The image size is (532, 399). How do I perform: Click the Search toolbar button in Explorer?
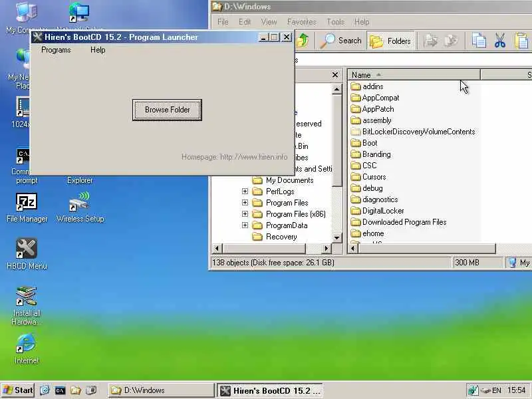click(x=341, y=41)
